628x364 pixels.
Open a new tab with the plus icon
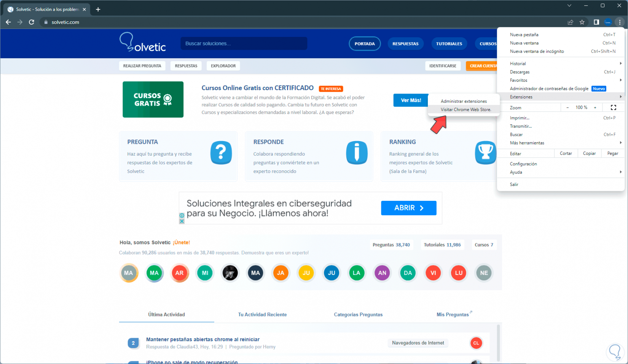click(98, 9)
